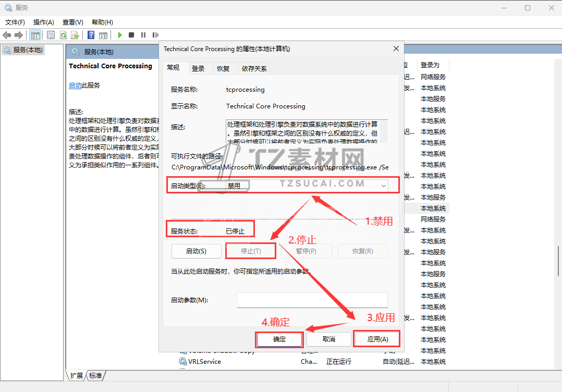Click the Forward arrow toolbar icon
The height and width of the screenshot is (392, 562).
(19, 35)
